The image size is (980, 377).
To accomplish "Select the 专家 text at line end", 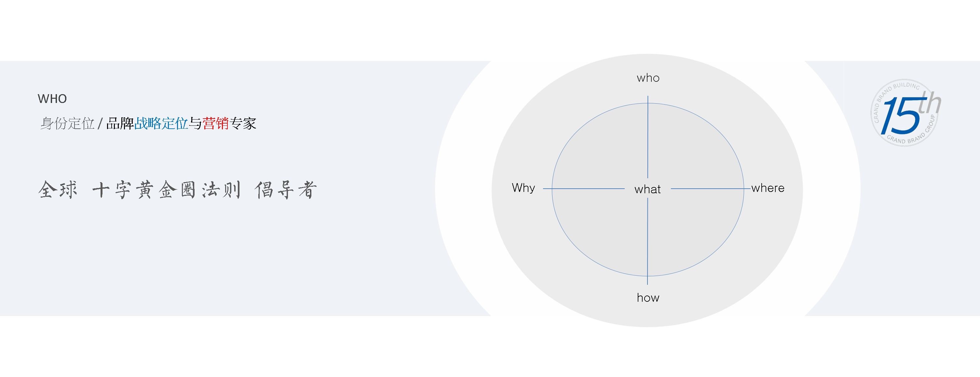I will [243, 123].
